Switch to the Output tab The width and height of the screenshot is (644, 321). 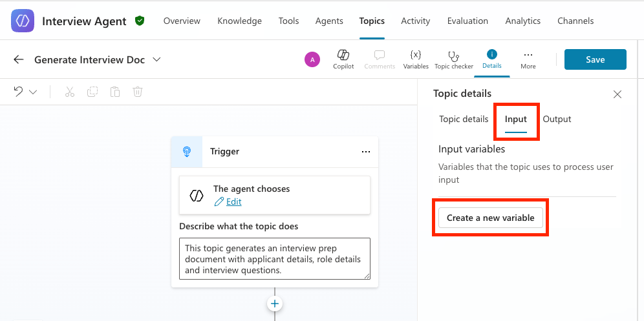557,119
